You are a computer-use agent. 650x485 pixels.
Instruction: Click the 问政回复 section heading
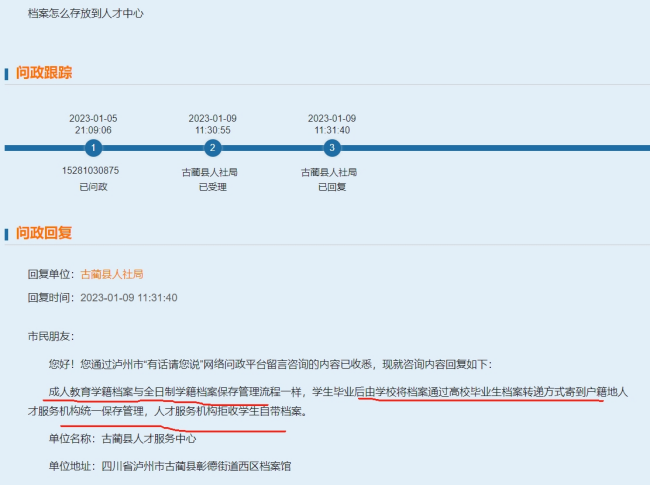pyautogui.click(x=43, y=233)
